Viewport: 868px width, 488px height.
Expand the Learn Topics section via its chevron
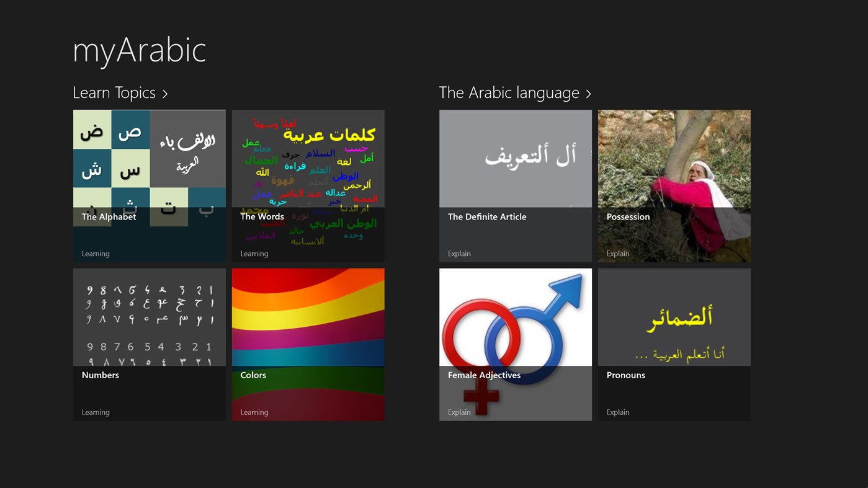coord(166,93)
